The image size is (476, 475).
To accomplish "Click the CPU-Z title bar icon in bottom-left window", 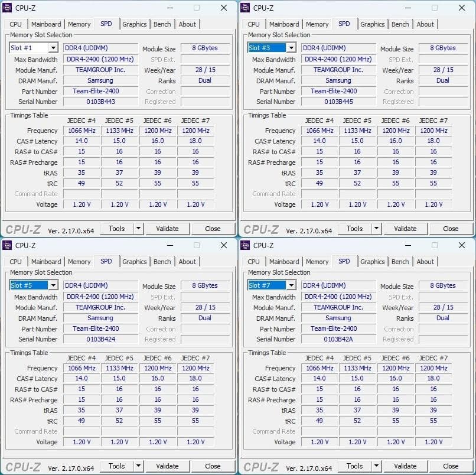I will (7, 245).
